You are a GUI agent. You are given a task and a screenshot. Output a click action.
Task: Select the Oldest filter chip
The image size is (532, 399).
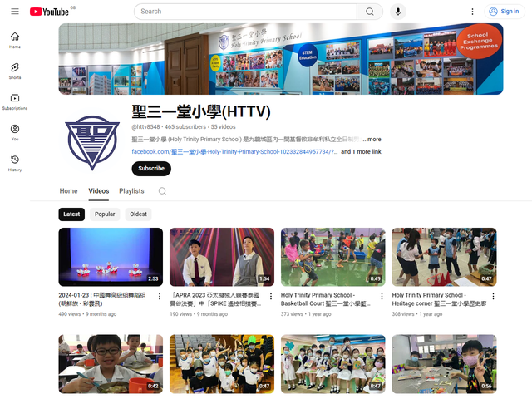click(x=138, y=214)
